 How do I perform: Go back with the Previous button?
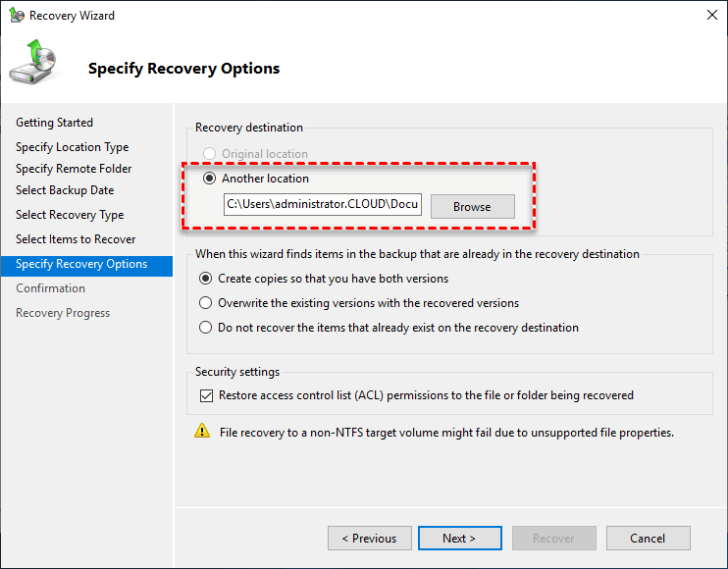coord(369,538)
